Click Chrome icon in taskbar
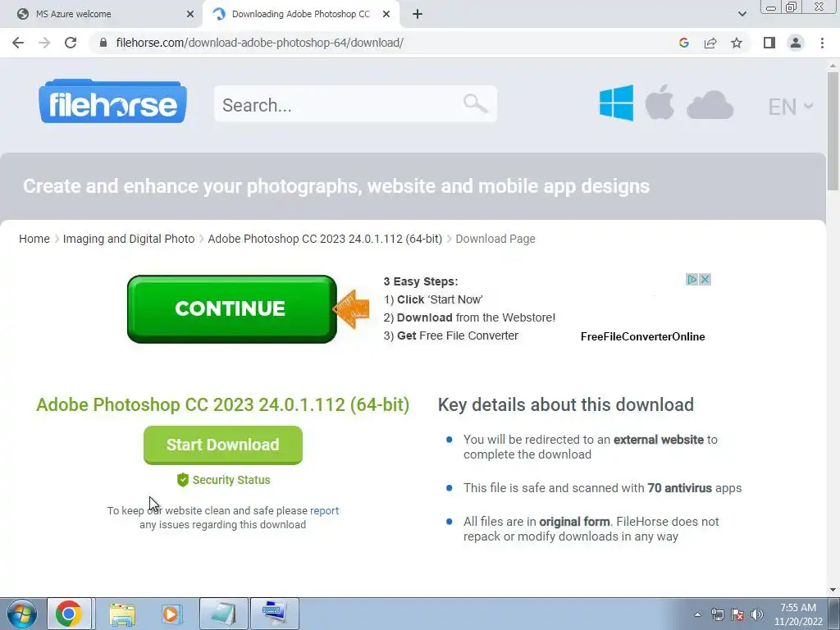This screenshot has width=840, height=630. pos(69,614)
